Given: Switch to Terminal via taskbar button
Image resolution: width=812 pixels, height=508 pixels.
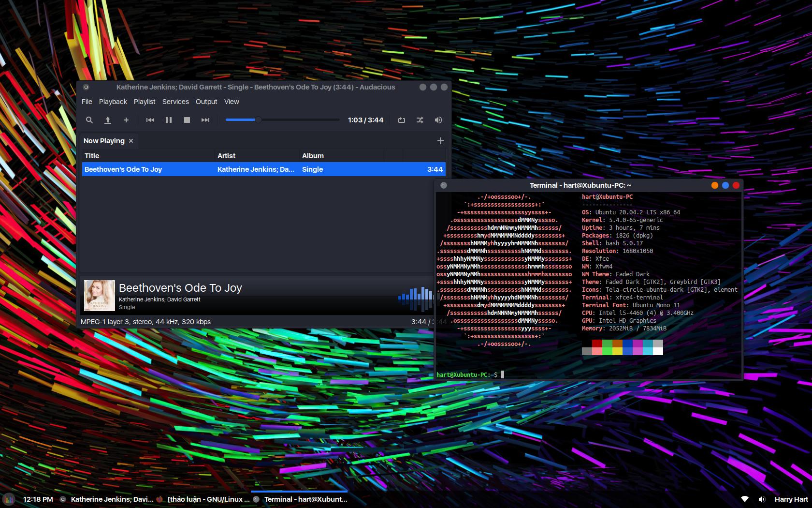Looking at the screenshot, I should 300,499.
